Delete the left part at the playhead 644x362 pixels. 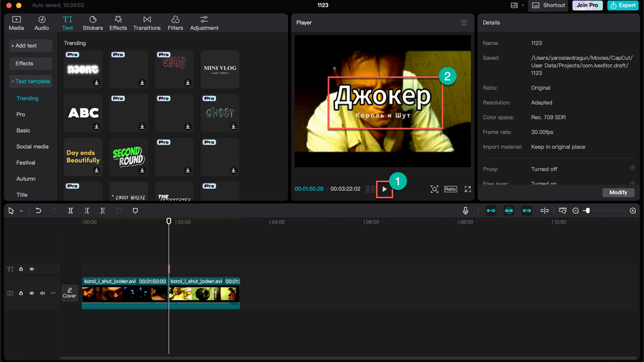click(87, 211)
